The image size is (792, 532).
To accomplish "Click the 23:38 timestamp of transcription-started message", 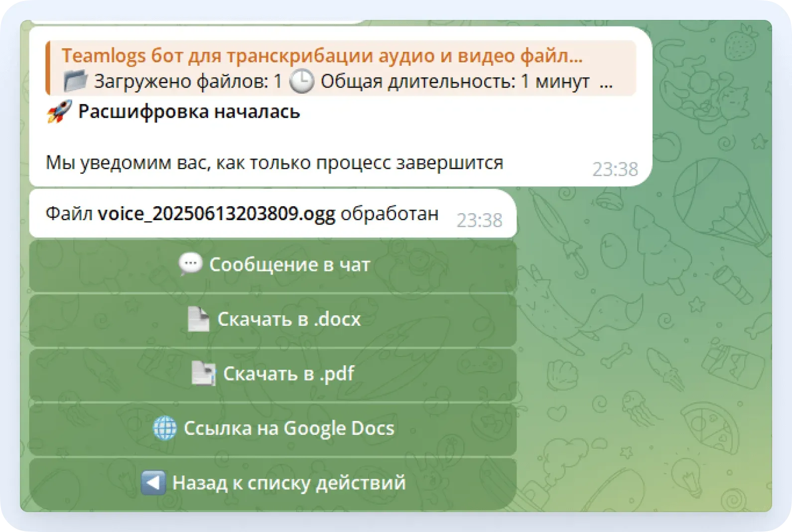I will (615, 169).
